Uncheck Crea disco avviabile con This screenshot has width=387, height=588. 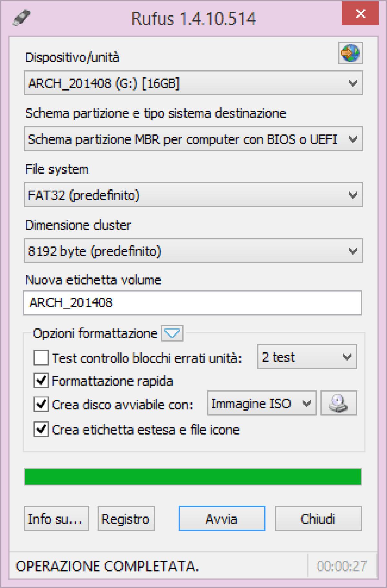(x=41, y=405)
